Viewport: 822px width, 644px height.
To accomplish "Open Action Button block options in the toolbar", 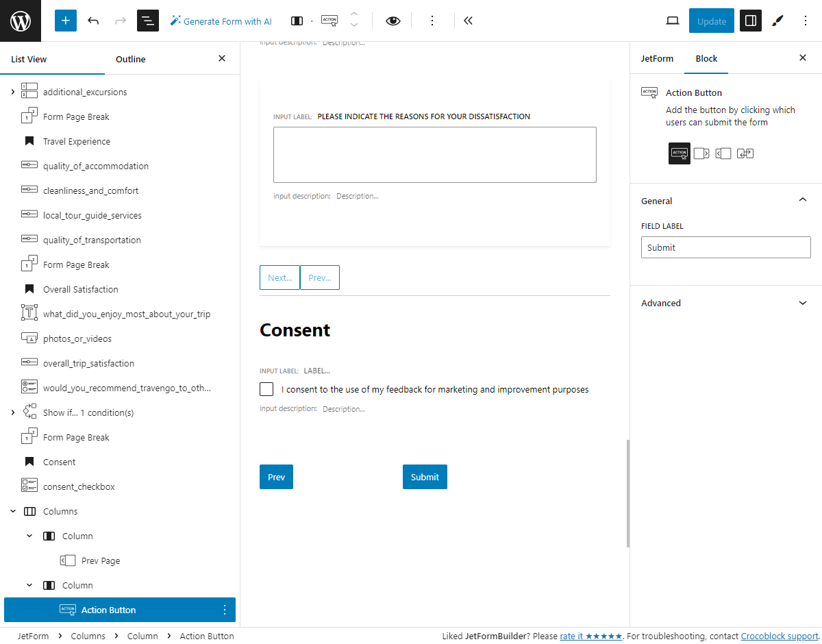I will point(432,21).
